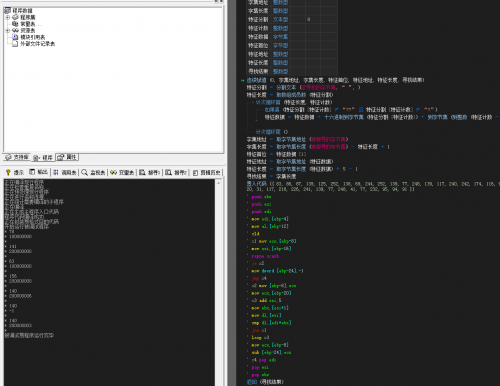Click the 特征首位 variable name cell

(x=258, y=46)
